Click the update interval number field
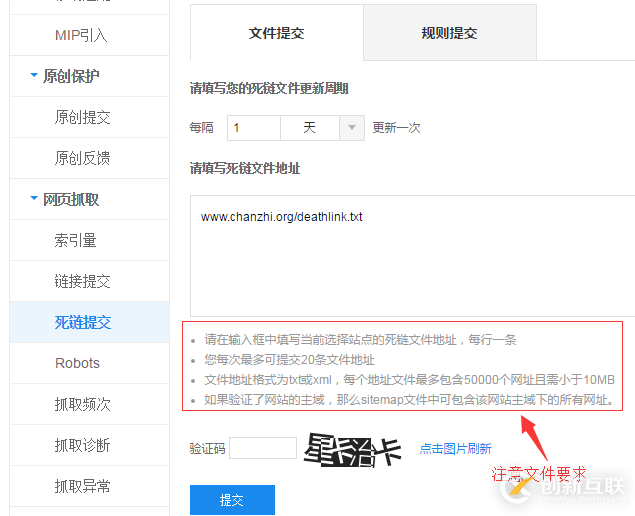The height and width of the screenshot is (516, 635). tap(254, 128)
